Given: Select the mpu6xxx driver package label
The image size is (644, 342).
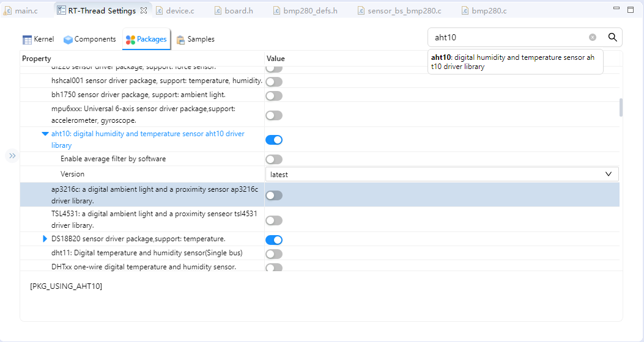Looking at the screenshot, I should click(x=143, y=114).
